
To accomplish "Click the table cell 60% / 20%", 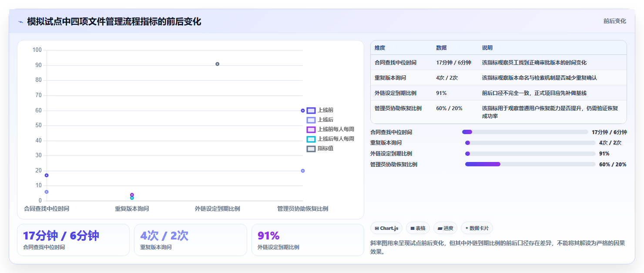I will 449,108.
